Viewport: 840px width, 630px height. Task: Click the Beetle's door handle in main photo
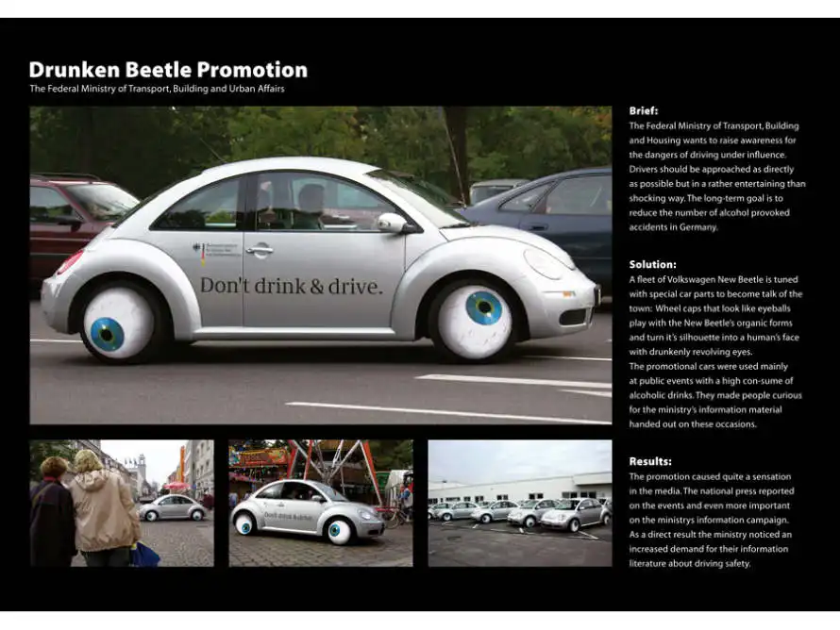[260, 250]
